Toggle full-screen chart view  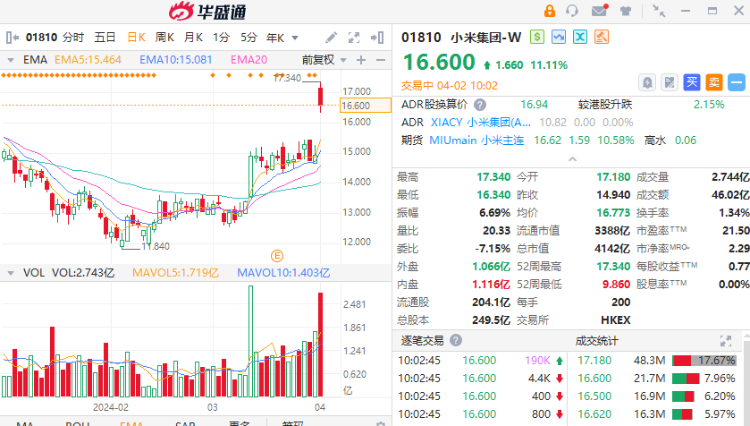353,37
